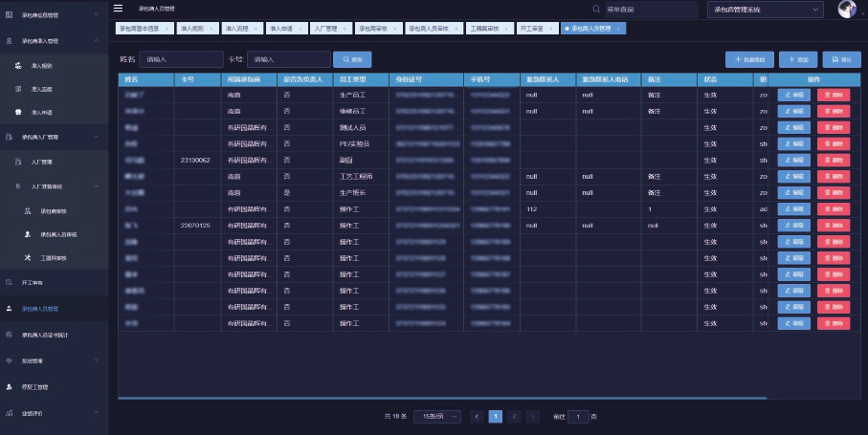
Task: Click the 姓名 name input field
Action: click(181, 59)
